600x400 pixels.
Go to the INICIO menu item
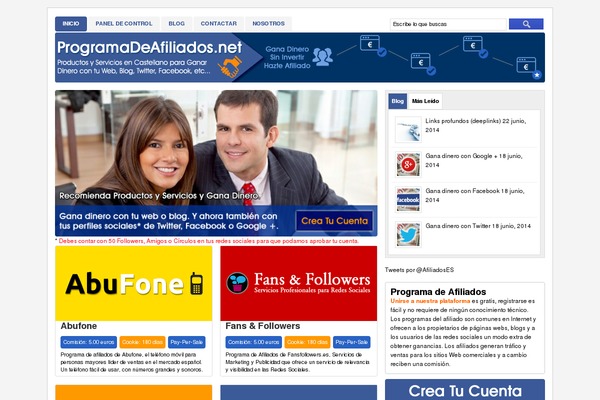tap(71, 24)
